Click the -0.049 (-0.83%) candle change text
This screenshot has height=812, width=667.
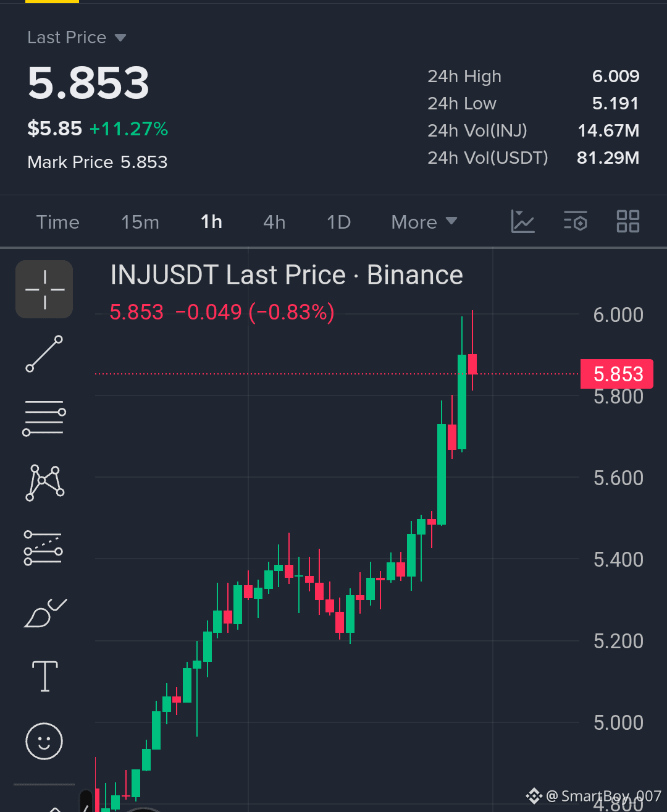[254, 312]
